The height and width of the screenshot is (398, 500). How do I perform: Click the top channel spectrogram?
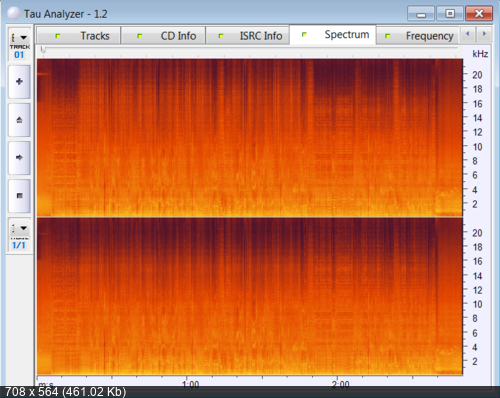[250, 138]
